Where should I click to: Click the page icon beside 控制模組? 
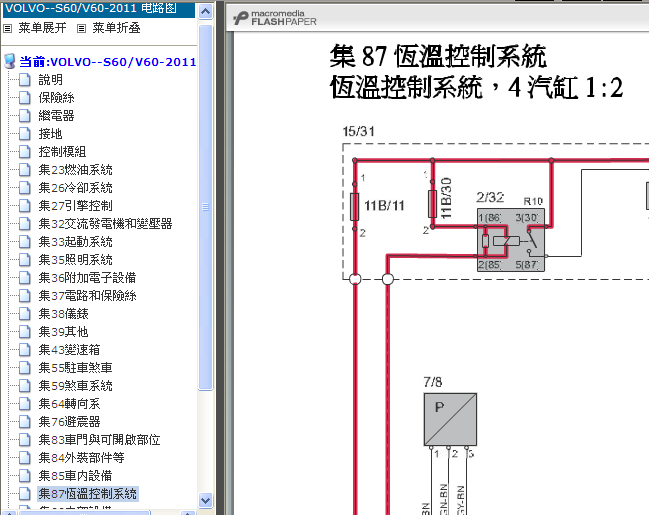[x=25, y=152]
